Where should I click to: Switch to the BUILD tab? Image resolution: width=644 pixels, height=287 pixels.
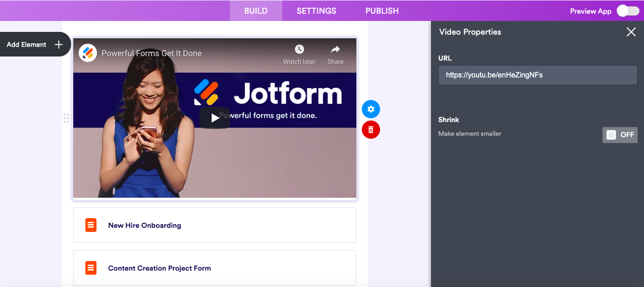click(x=256, y=11)
